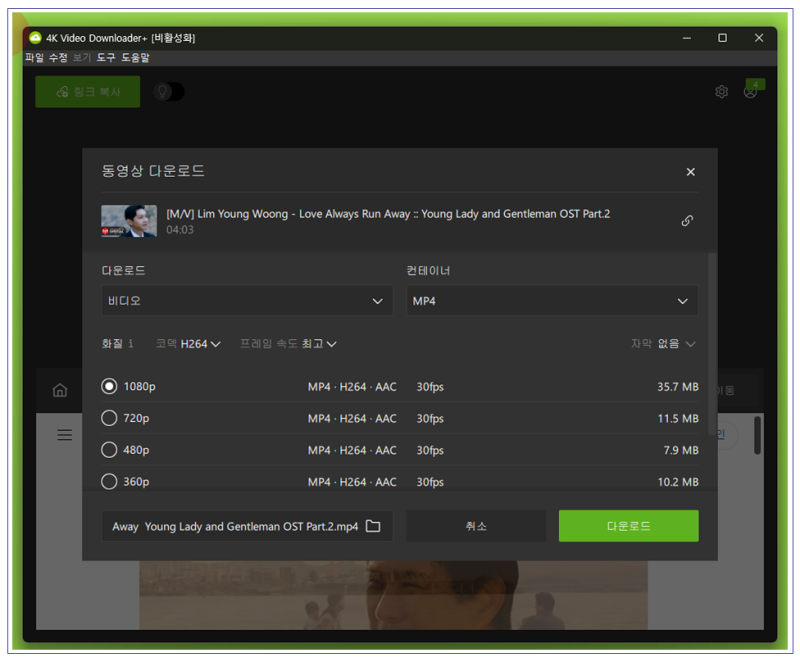Click the browser panel scrollbar thumb
Image resolution: width=800 pixels, height=662 pixels.
(757, 435)
